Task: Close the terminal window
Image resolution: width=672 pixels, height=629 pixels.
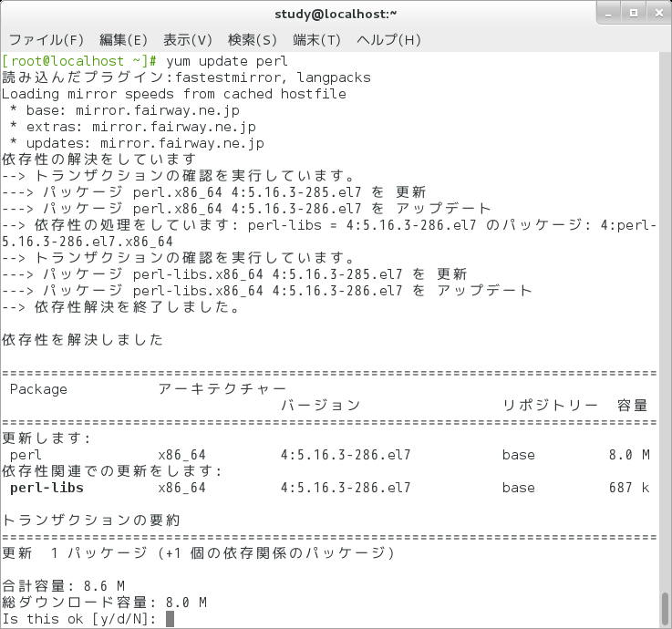Action: pyautogui.click(x=655, y=13)
